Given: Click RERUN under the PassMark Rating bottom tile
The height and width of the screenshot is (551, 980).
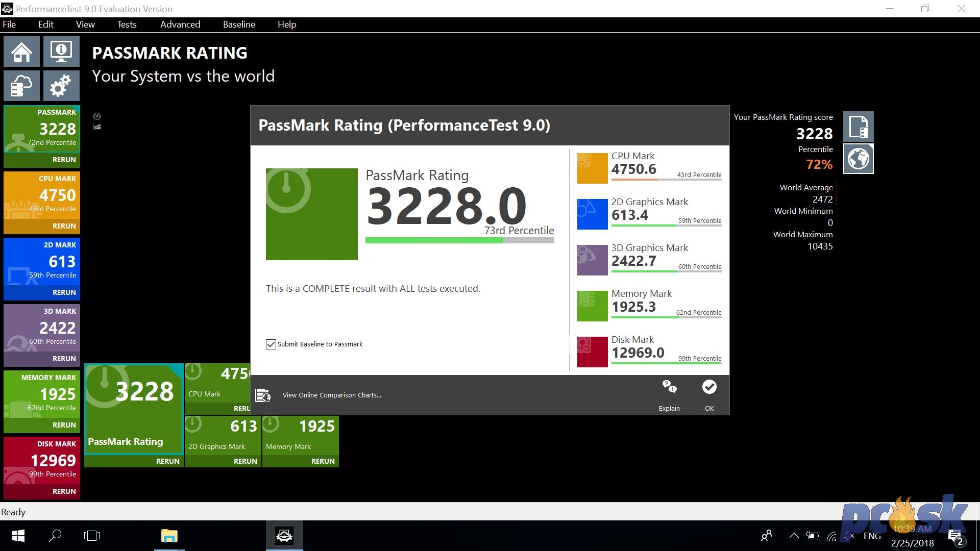Looking at the screenshot, I should click(168, 461).
